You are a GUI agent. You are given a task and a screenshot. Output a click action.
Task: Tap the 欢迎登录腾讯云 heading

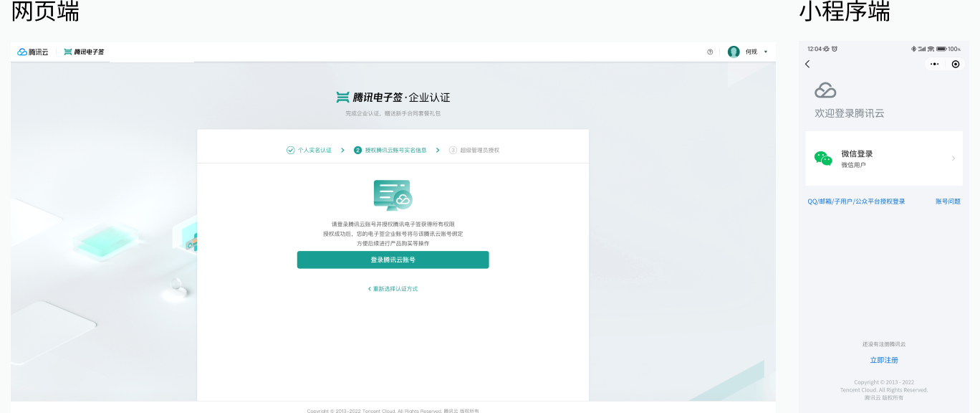pyautogui.click(x=850, y=113)
